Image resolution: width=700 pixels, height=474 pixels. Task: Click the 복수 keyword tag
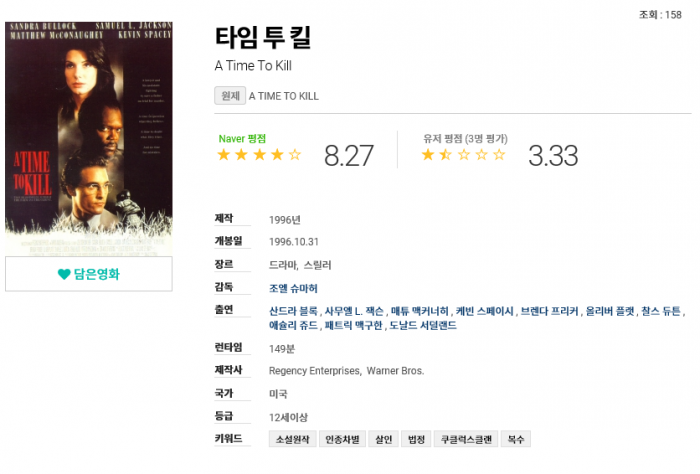516,439
